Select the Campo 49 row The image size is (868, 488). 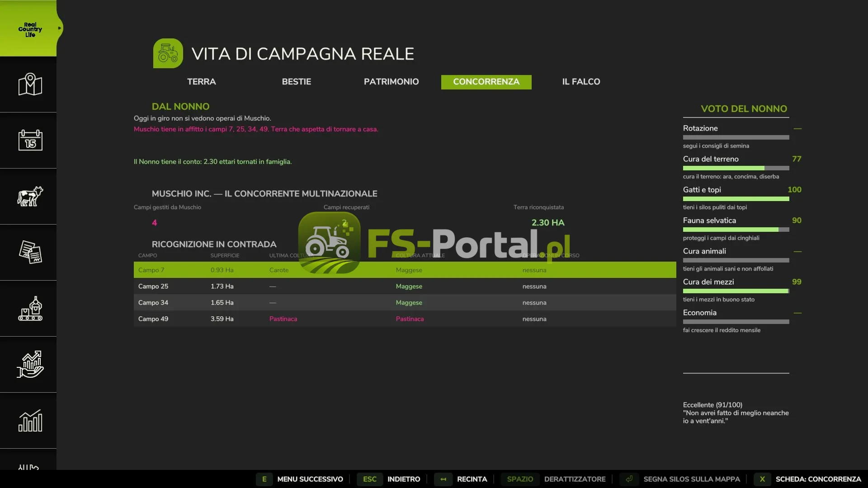pyautogui.click(x=405, y=319)
